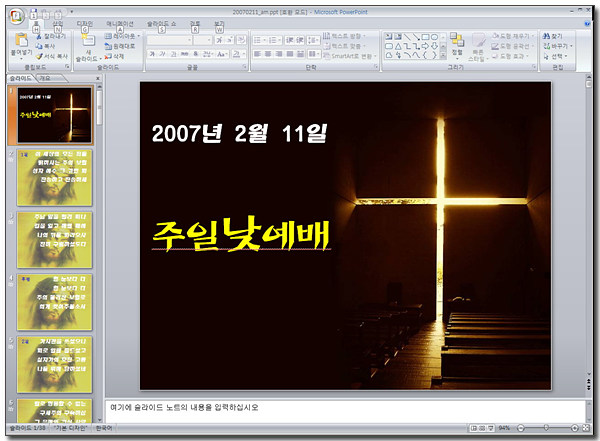Viewport: 600px width, 441px height.
Task: Open the Select (선택) dropdown
Action: point(556,56)
